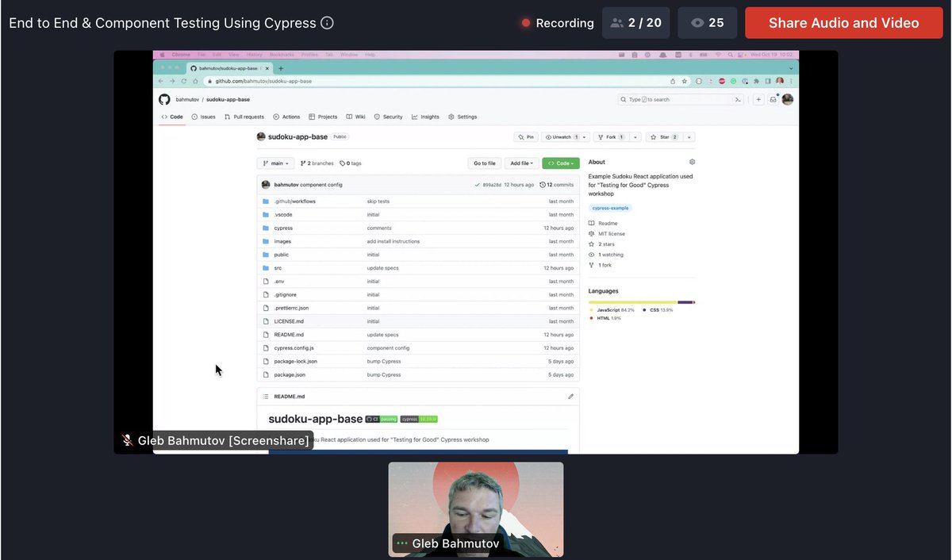
Task: Expand the dropdown arrow next to Star
Action: coord(689,137)
